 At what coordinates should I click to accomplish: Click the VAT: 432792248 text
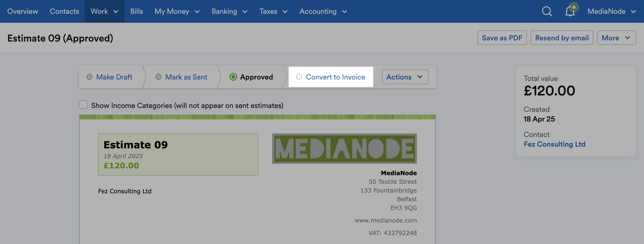(393, 233)
